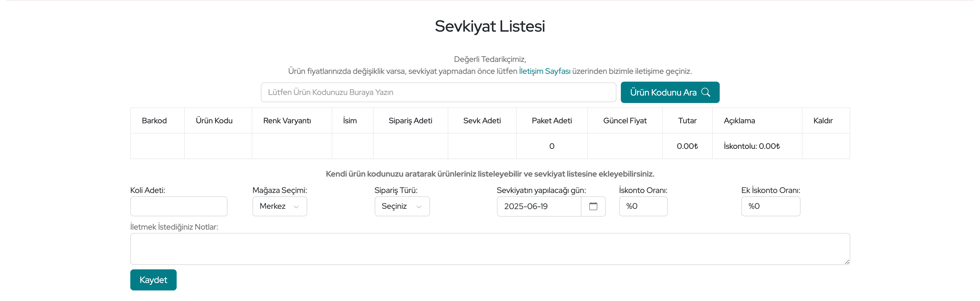Select the shipment date field
The image size is (980, 301).
click(538, 206)
